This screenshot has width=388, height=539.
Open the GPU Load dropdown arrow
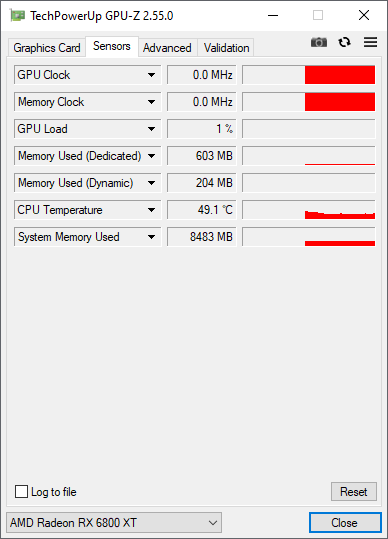(151, 129)
